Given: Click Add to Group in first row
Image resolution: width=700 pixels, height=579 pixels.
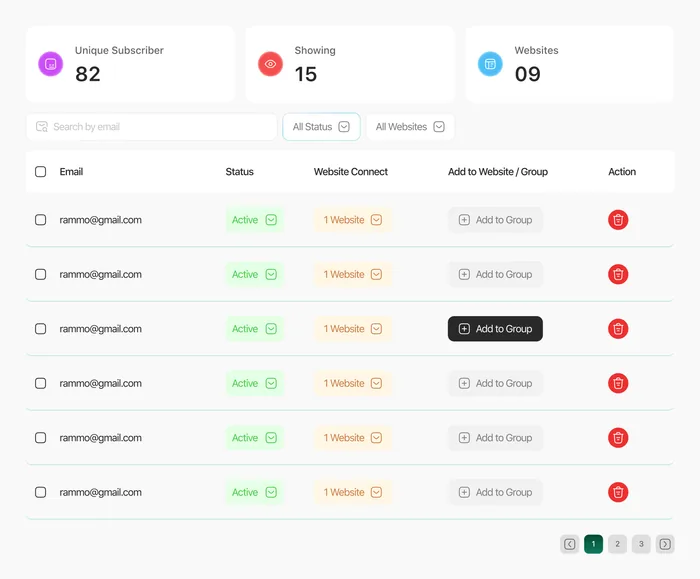Looking at the screenshot, I should pyautogui.click(x=495, y=220).
